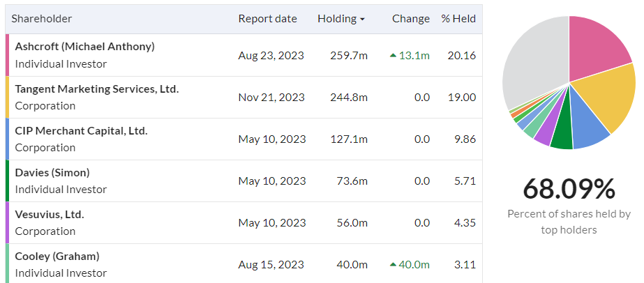
Task: Select the Aug 23, 2023 report date
Action: tap(271, 55)
